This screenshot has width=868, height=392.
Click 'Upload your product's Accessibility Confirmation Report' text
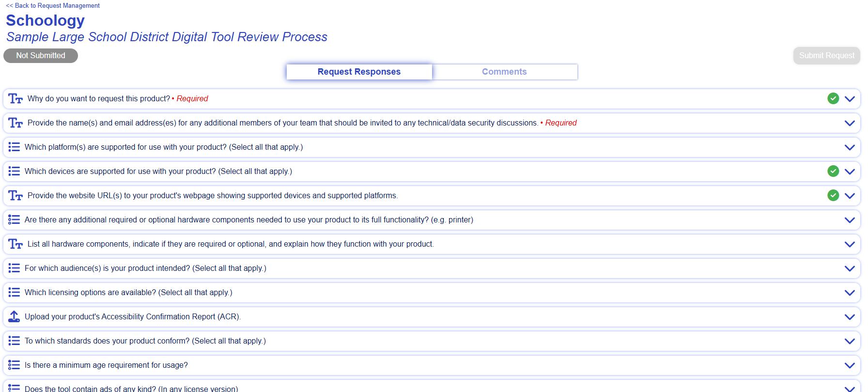pos(133,316)
